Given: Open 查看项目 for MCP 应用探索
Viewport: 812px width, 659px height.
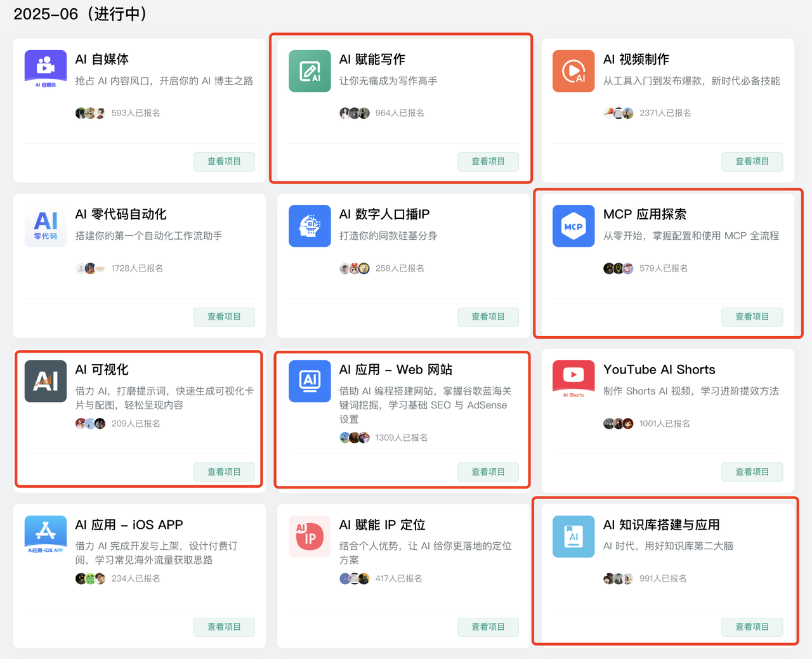Looking at the screenshot, I should pos(752,317).
